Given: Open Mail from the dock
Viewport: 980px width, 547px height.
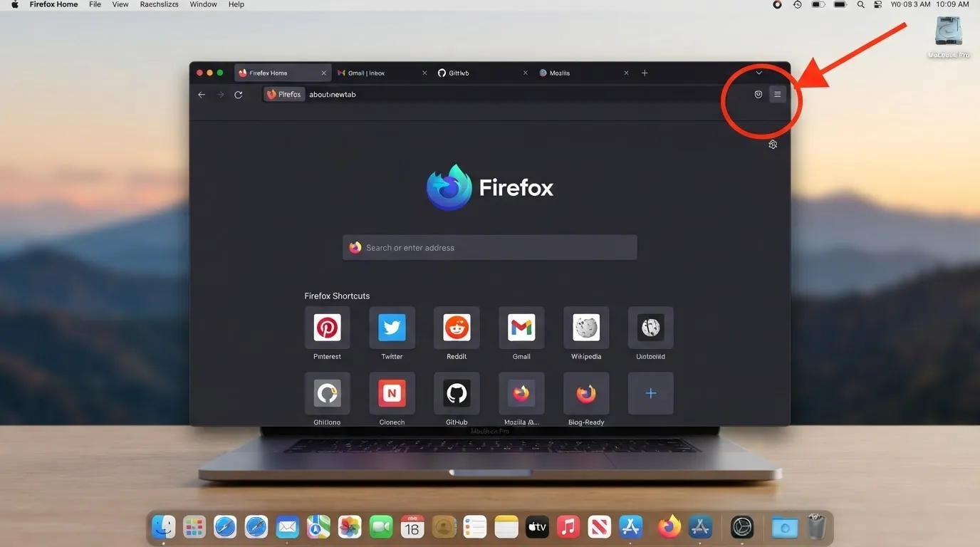Looking at the screenshot, I should tap(288, 527).
